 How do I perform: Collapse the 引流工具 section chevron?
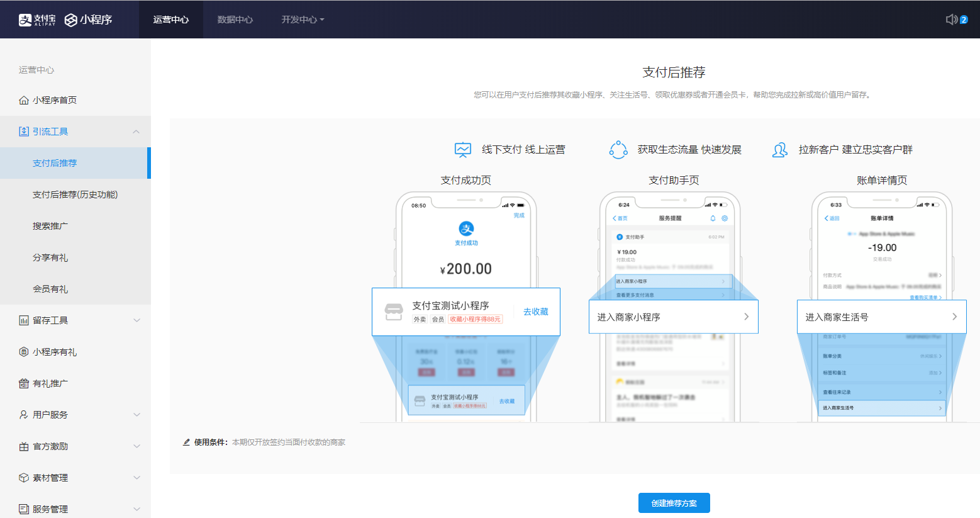coord(136,132)
